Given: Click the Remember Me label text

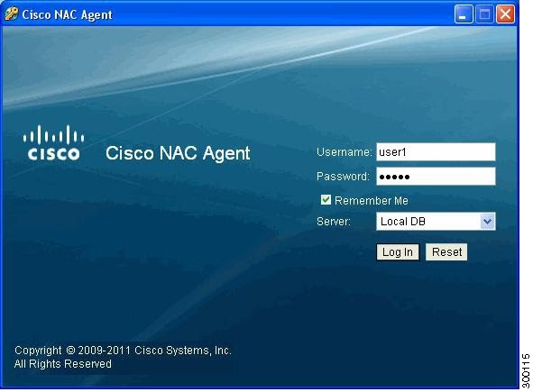Looking at the screenshot, I should [x=372, y=200].
